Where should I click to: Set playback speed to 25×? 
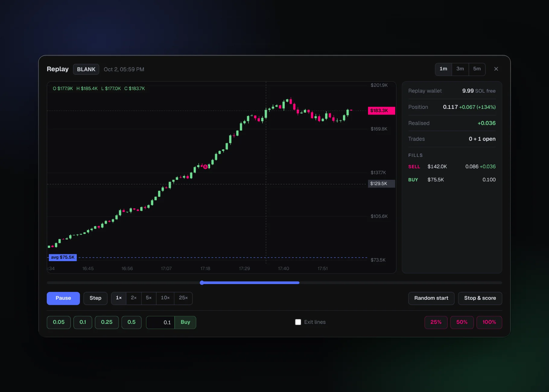point(183,298)
